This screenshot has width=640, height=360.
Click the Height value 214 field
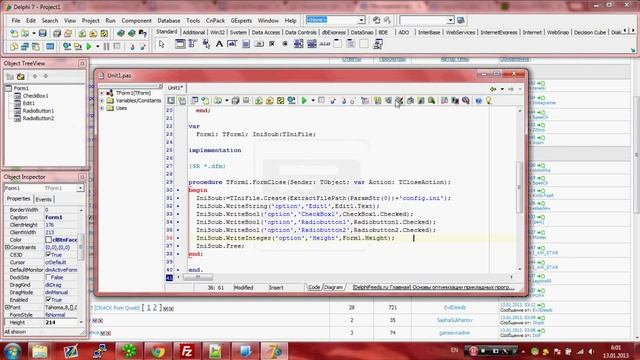coord(61,322)
